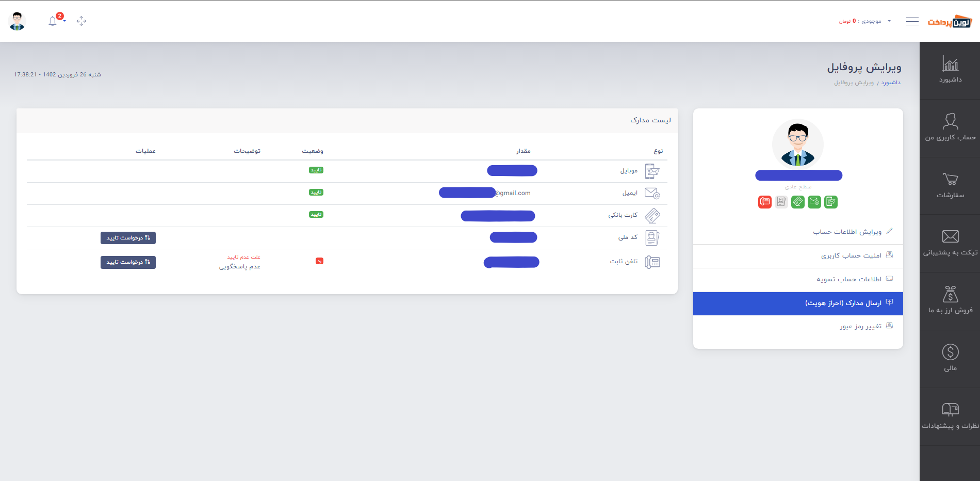The width and height of the screenshot is (980, 481).
Task: Click لیست مدارک panel heading
Action: click(650, 120)
